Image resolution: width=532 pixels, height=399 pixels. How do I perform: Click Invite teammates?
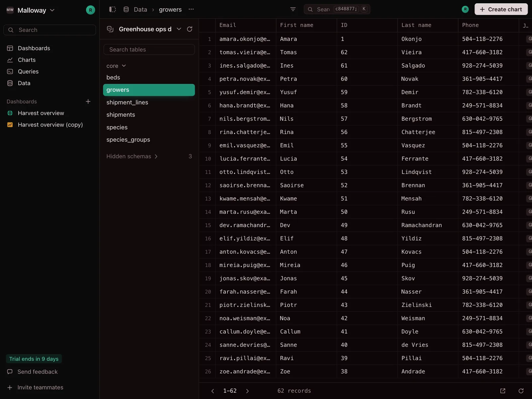(35, 387)
